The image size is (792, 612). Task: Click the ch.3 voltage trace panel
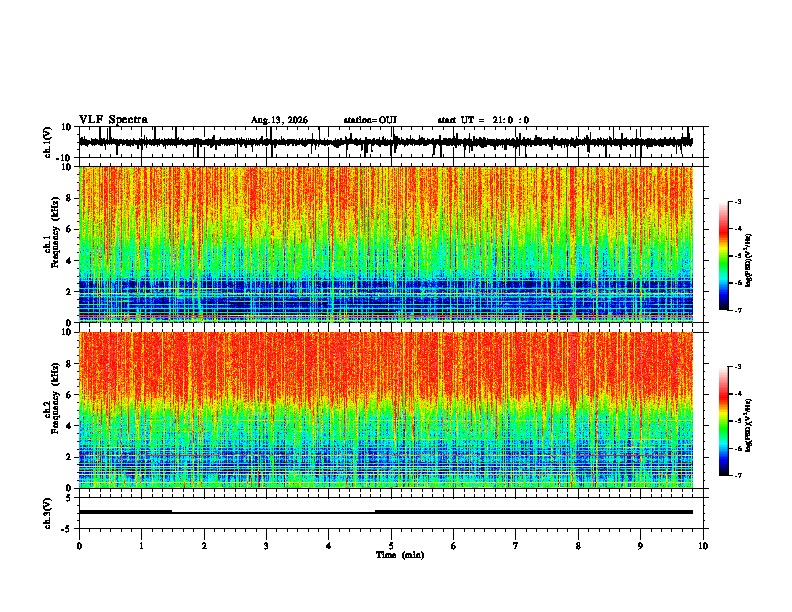pyautogui.click(x=391, y=513)
